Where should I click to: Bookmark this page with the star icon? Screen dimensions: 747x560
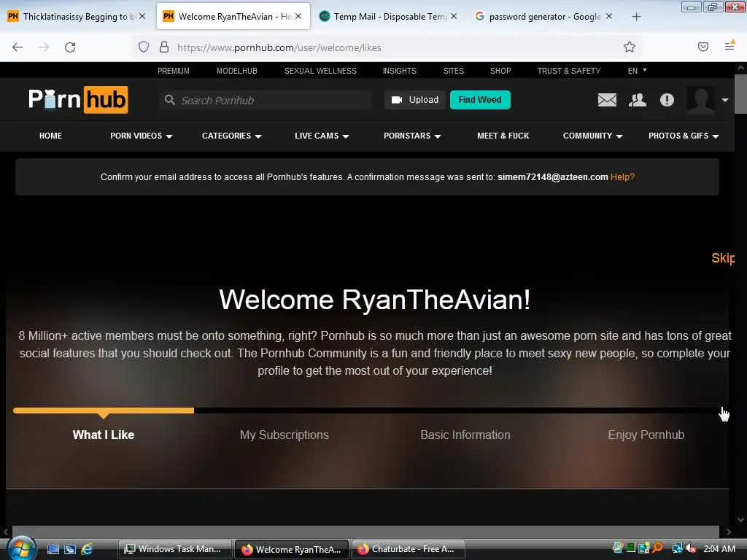(630, 47)
